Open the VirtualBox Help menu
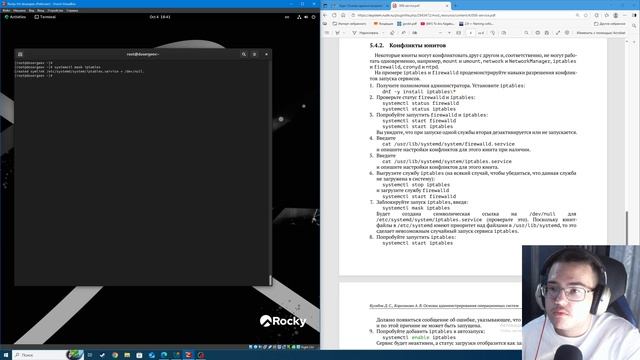This screenshot has width=640, height=360. point(72,11)
